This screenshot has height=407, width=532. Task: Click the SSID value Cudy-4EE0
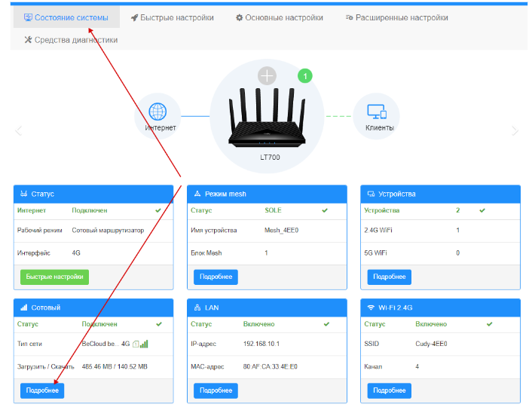pyautogui.click(x=431, y=344)
